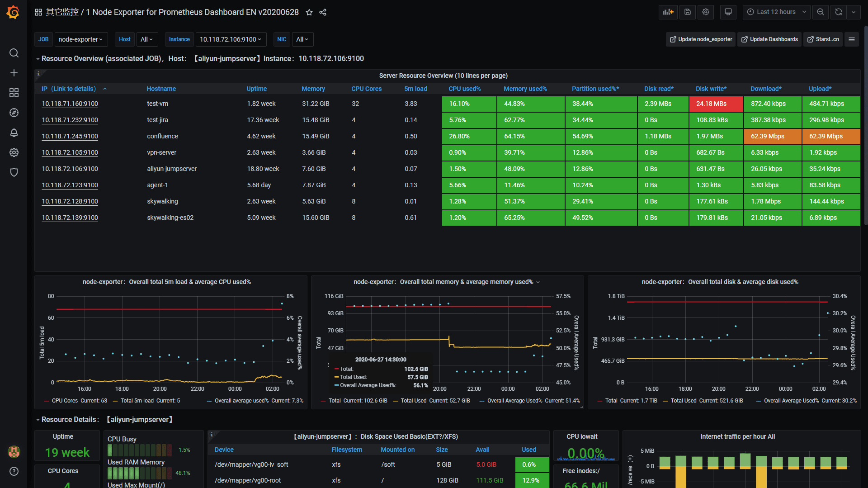Viewport: 868px width, 488px height.
Task: Open the Last 12 hours time picker
Action: 776,12
